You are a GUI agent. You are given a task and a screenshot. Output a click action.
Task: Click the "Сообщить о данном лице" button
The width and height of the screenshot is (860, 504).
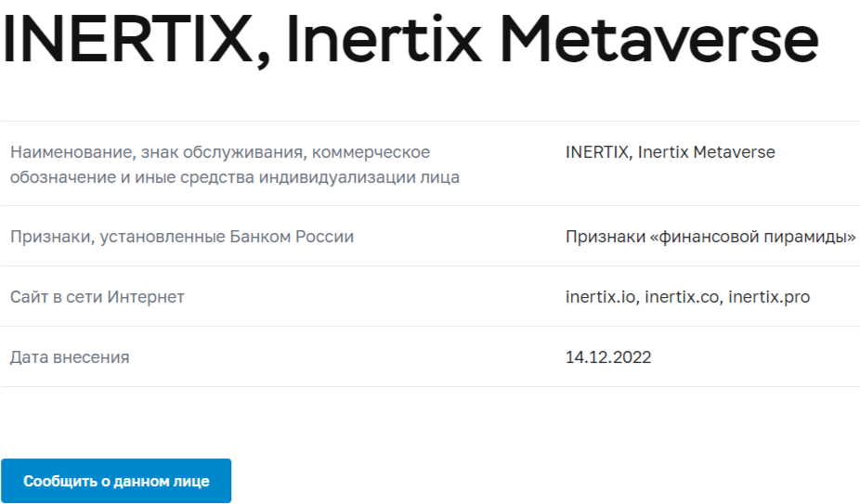[116, 481]
